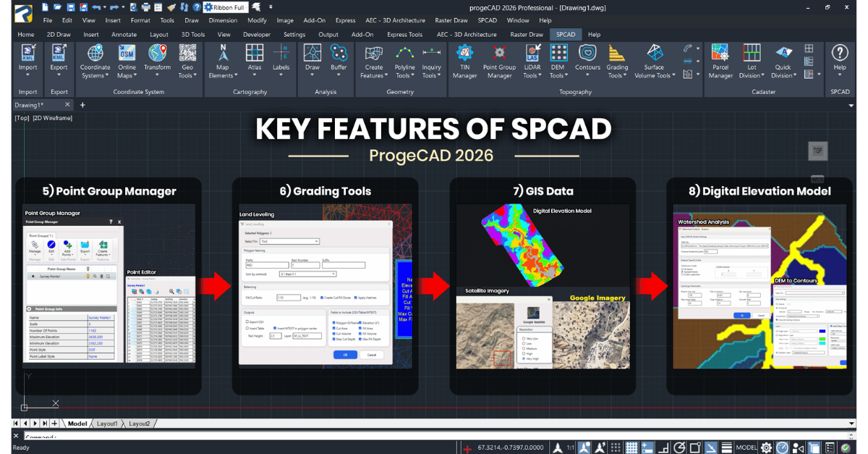Toggle MODEL space button in status bar
The image size is (868, 454).
coord(746,447)
